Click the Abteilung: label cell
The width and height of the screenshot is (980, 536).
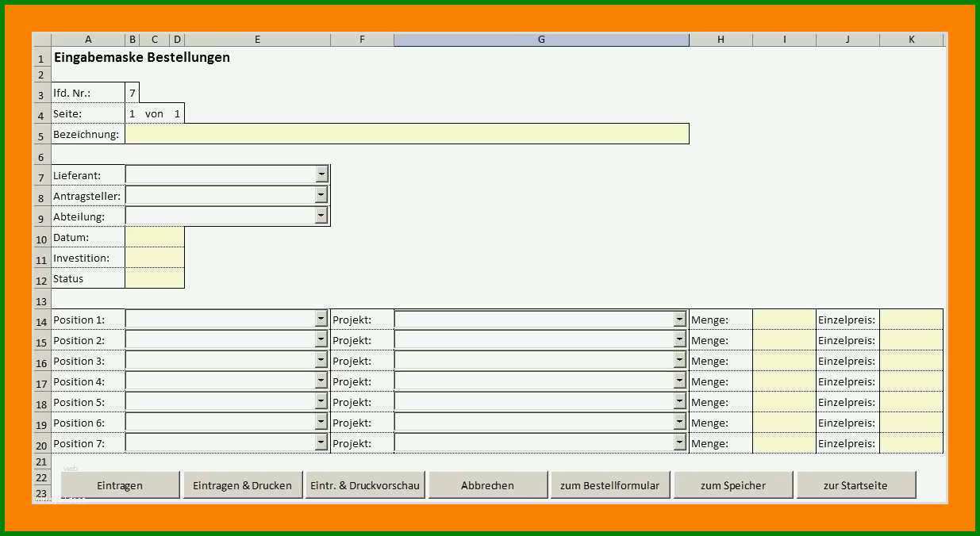click(x=88, y=216)
